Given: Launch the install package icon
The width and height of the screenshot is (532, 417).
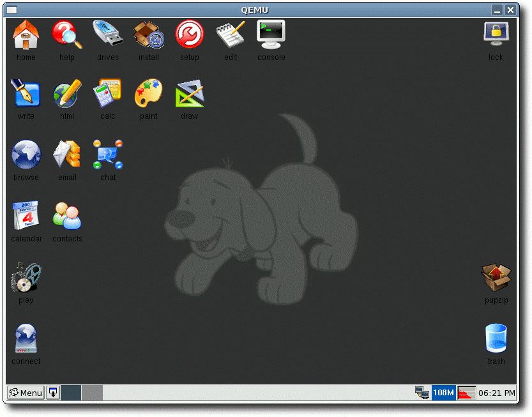Looking at the screenshot, I should (149, 34).
